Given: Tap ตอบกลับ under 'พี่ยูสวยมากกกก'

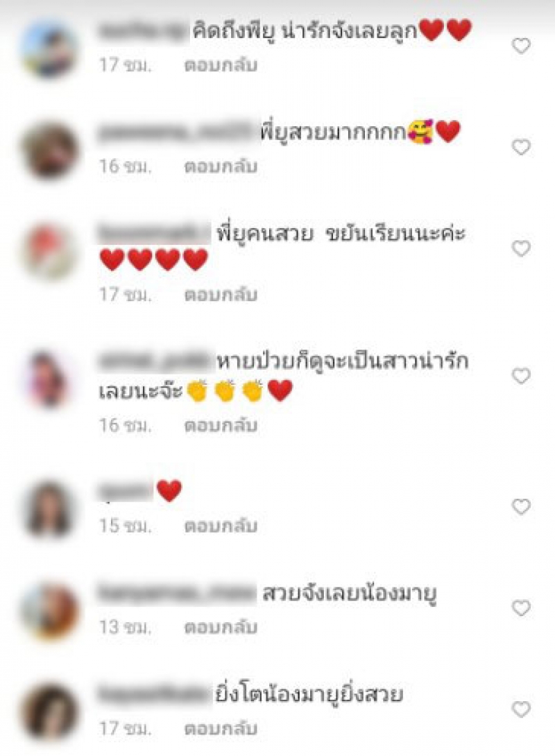Looking at the screenshot, I should [221, 167].
